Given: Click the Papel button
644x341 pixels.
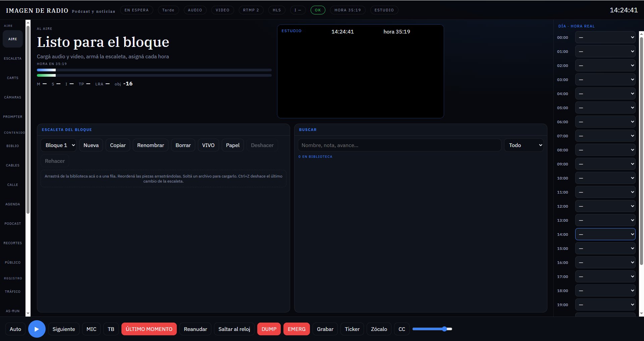Looking at the screenshot, I should point(233,145).
